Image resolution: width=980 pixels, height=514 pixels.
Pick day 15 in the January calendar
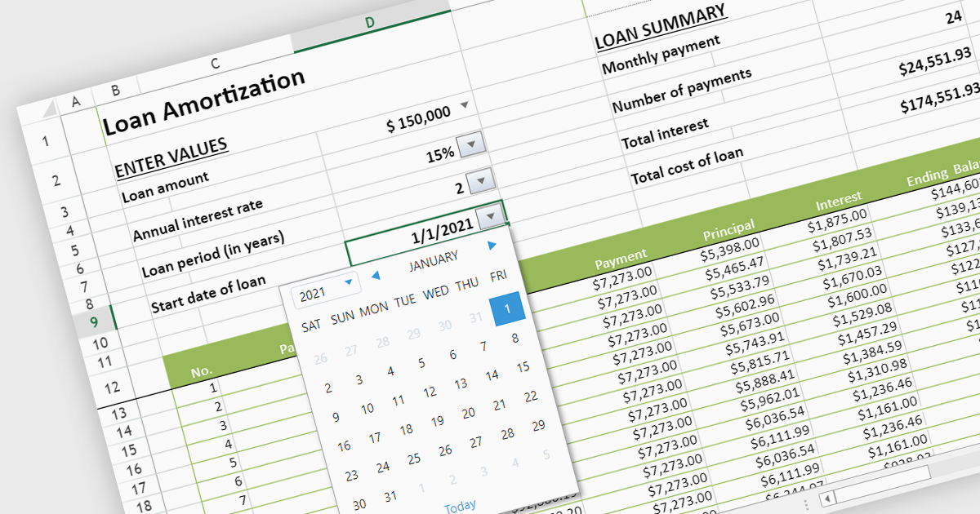tap(523, 367)
